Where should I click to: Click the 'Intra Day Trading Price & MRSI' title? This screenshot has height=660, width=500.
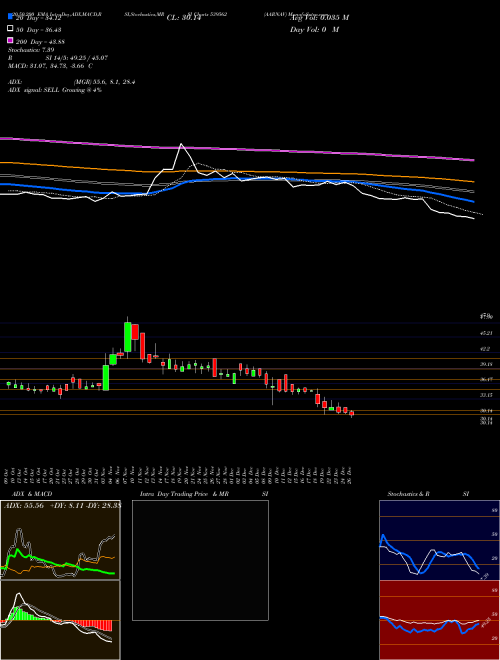pos(204,494)
